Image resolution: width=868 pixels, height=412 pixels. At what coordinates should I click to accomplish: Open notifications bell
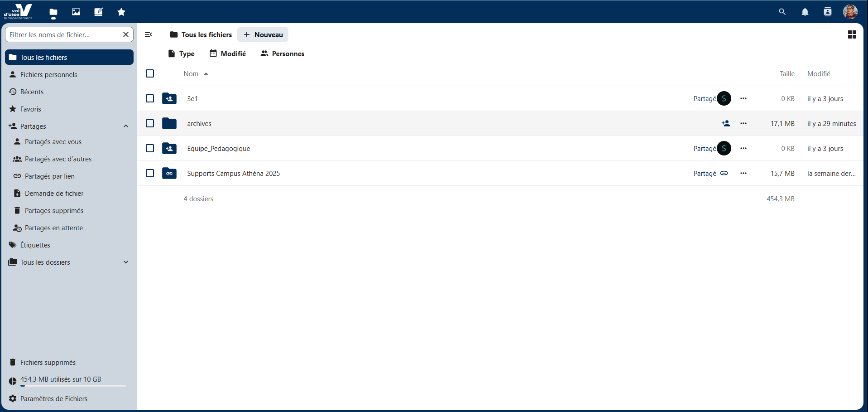[x=805, y=12]
